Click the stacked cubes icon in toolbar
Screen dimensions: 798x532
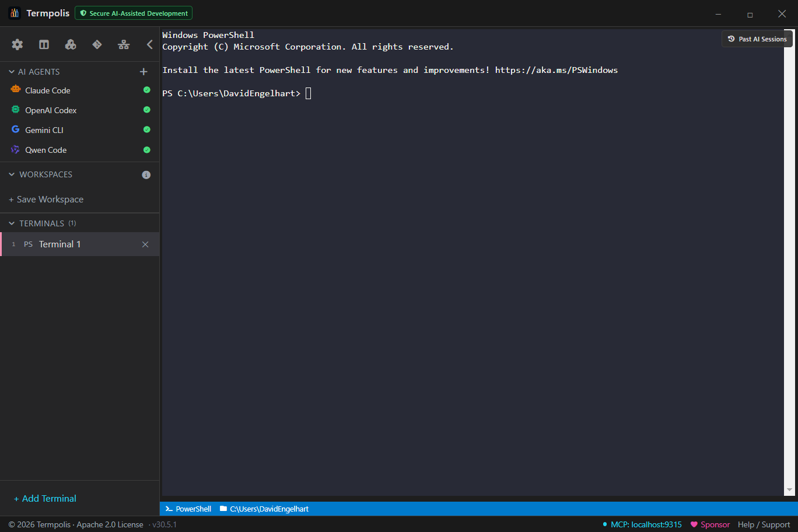(71, 44)
